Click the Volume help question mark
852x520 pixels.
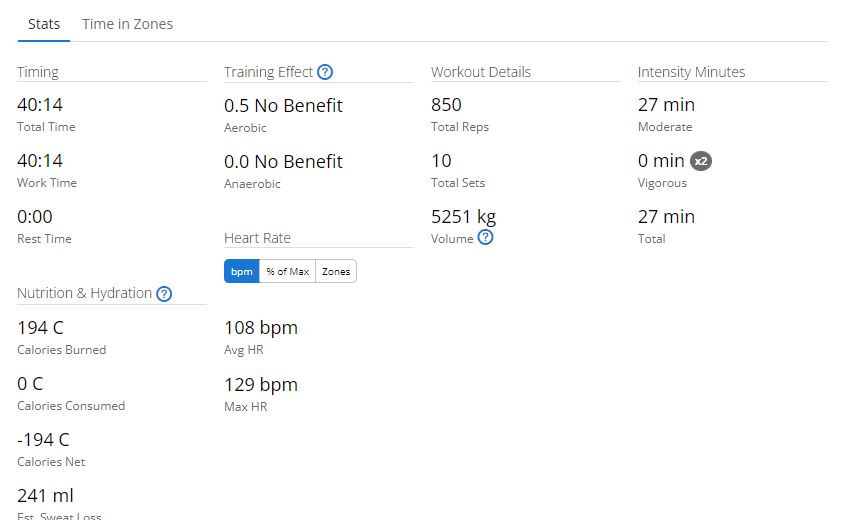(485, 238)
